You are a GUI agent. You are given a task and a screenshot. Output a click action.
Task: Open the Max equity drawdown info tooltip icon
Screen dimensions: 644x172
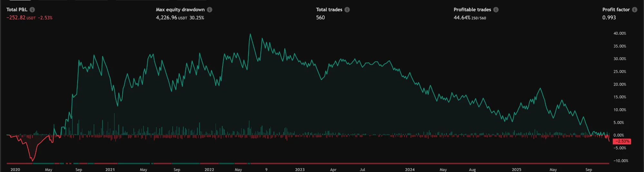point(210,10)
